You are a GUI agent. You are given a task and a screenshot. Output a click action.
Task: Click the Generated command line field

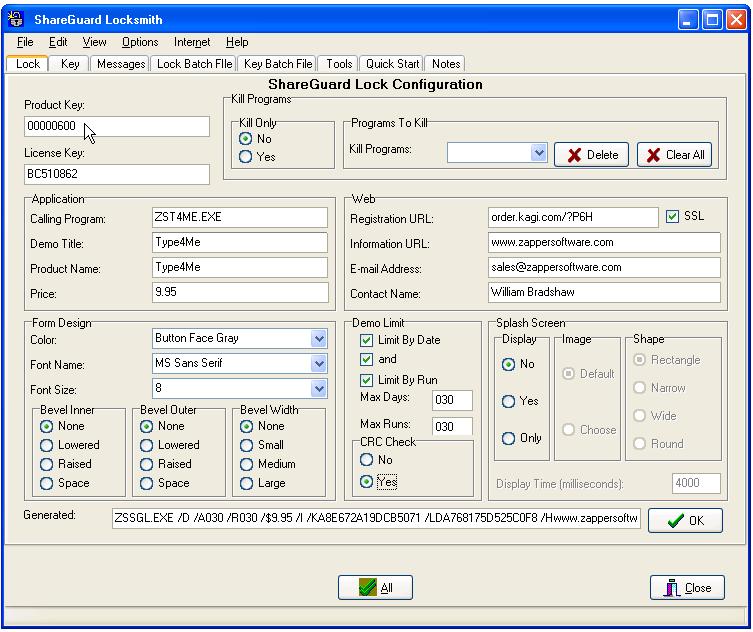click(376, 519)
